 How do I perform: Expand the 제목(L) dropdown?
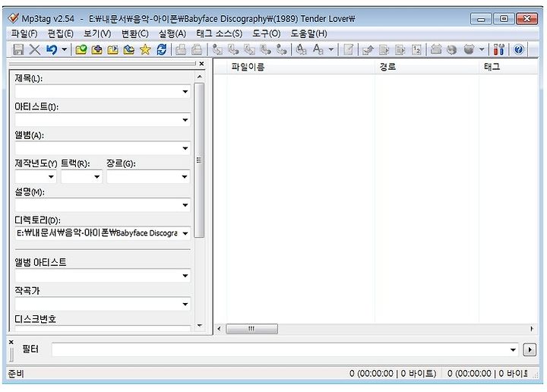[185, 92]
